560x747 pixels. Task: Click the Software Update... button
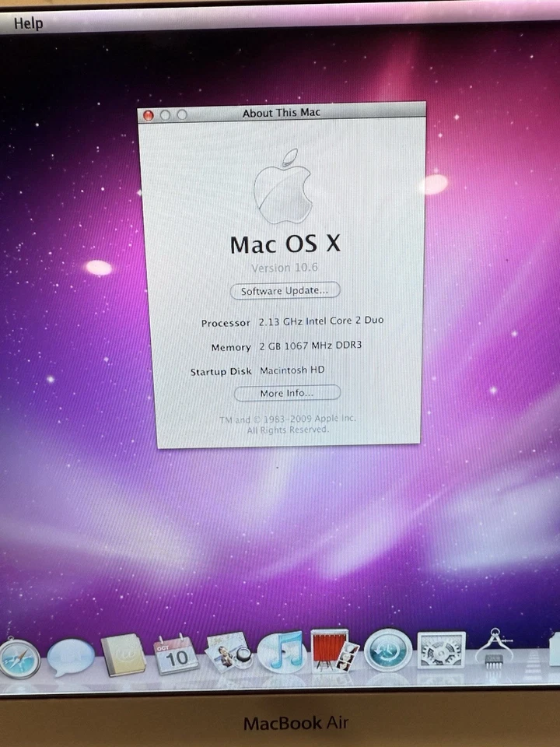coord(285,290)
